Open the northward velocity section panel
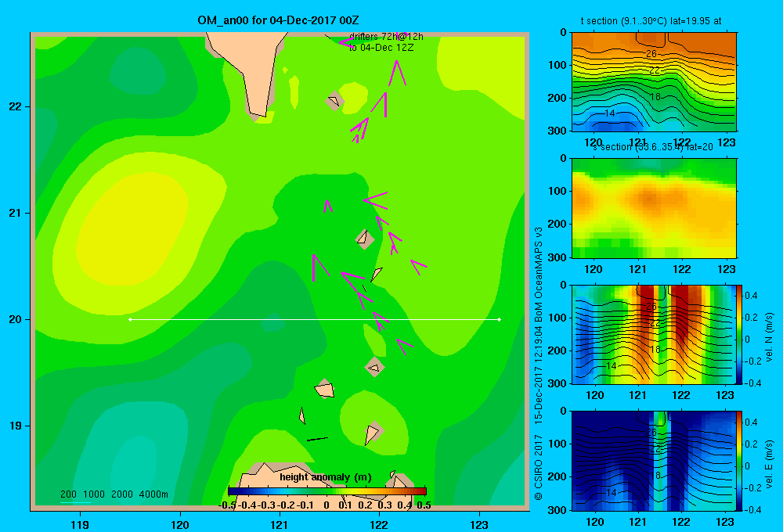The image size is (783, 532). point(654,334)
